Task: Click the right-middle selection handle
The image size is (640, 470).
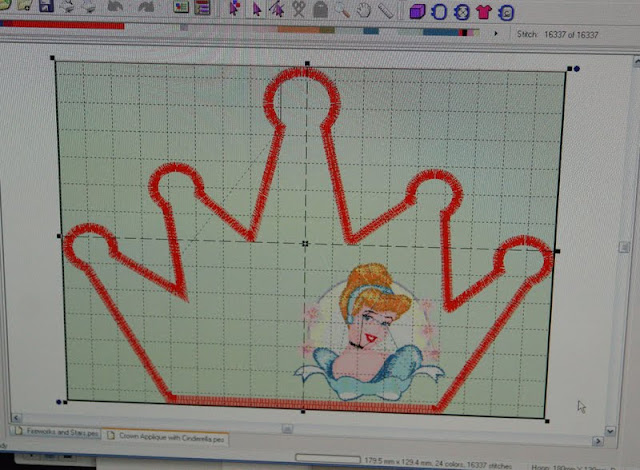Action: tap(557, 251)
